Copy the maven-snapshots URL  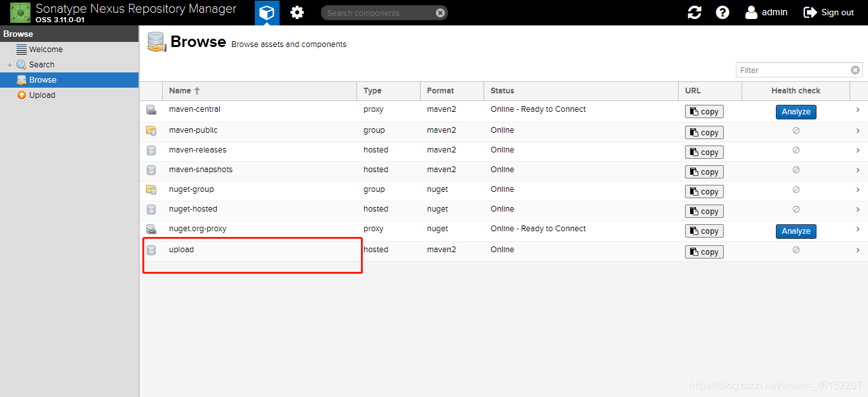point(704,172)
